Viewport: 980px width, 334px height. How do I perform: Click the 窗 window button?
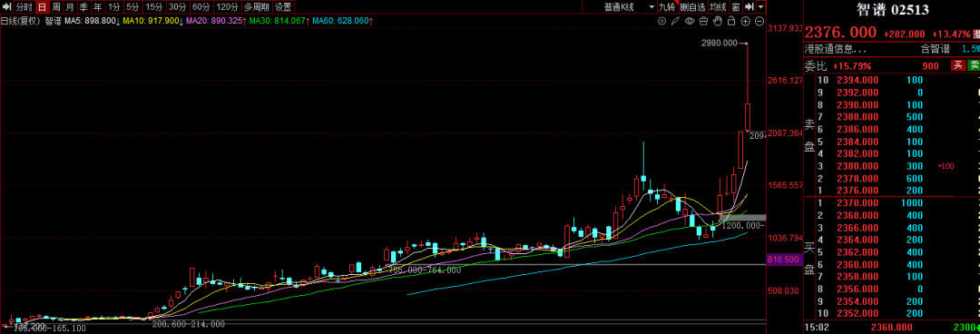[x=736, y=7]
